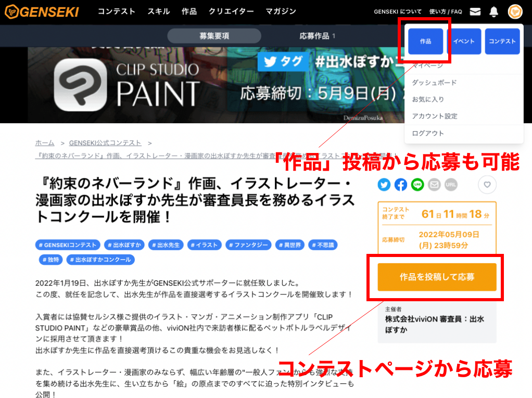This screenshot has height=398, width=532.
Task: Open the mail envelope icon
Action: point(475,11)
